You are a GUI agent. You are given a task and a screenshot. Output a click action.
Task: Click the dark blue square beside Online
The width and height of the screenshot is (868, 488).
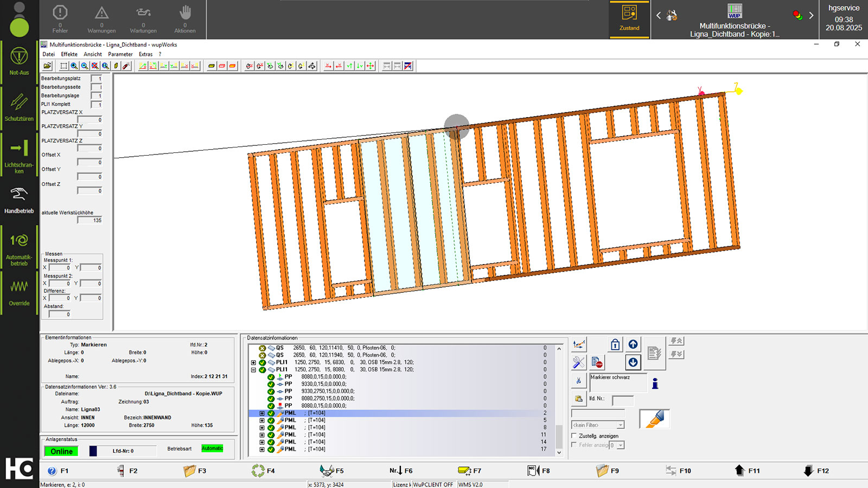click(x=93, y=451)
